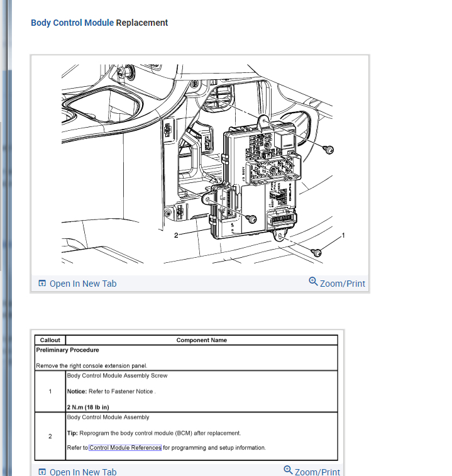
Task: Open the Body Control Module title link
Action: pos(72,23)
